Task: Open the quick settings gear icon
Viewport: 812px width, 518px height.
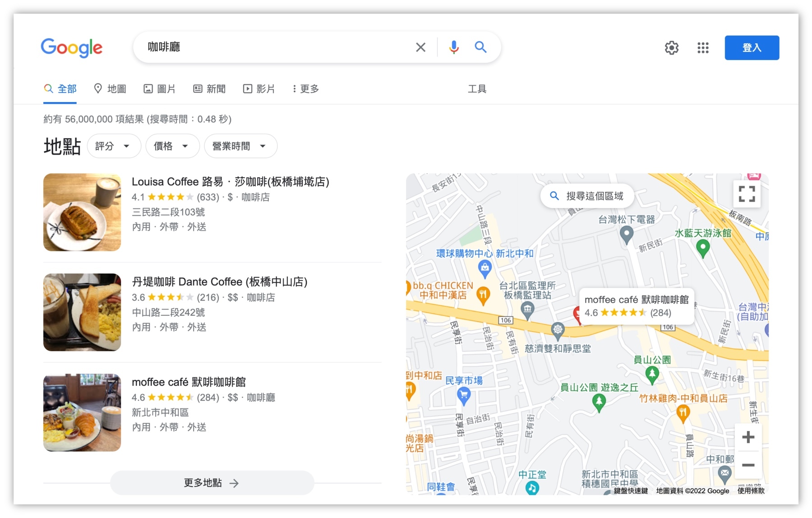Action: pos(671,48)
